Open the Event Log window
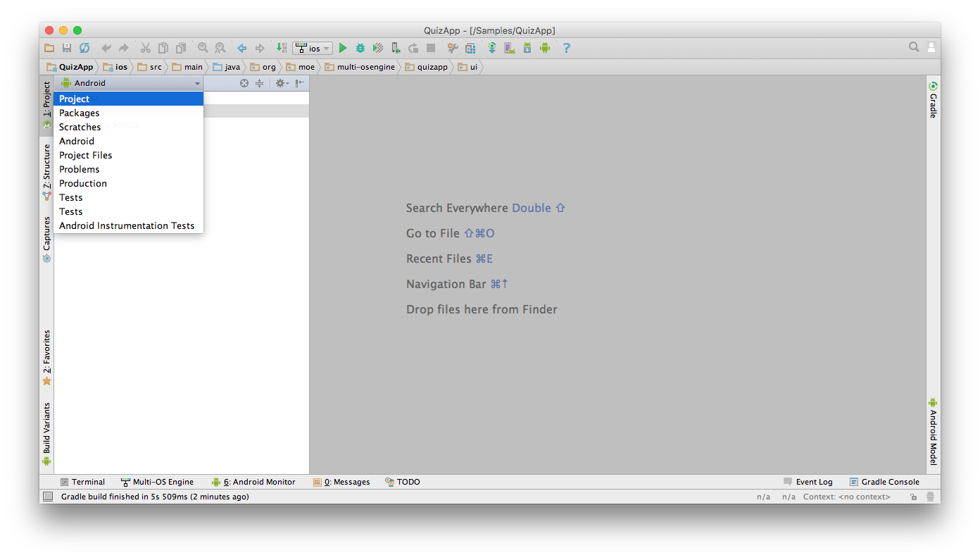The width and height of the screenshot is (980, 560). 808,482
